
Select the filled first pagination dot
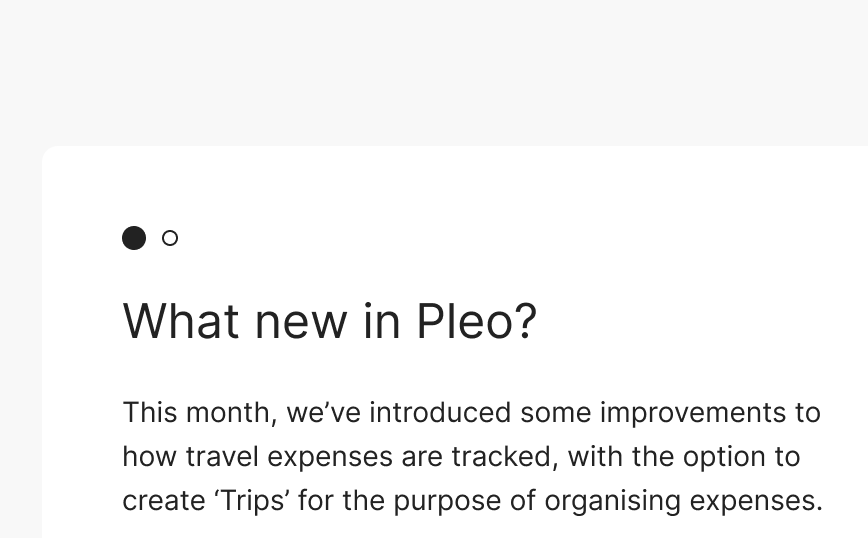134,238
